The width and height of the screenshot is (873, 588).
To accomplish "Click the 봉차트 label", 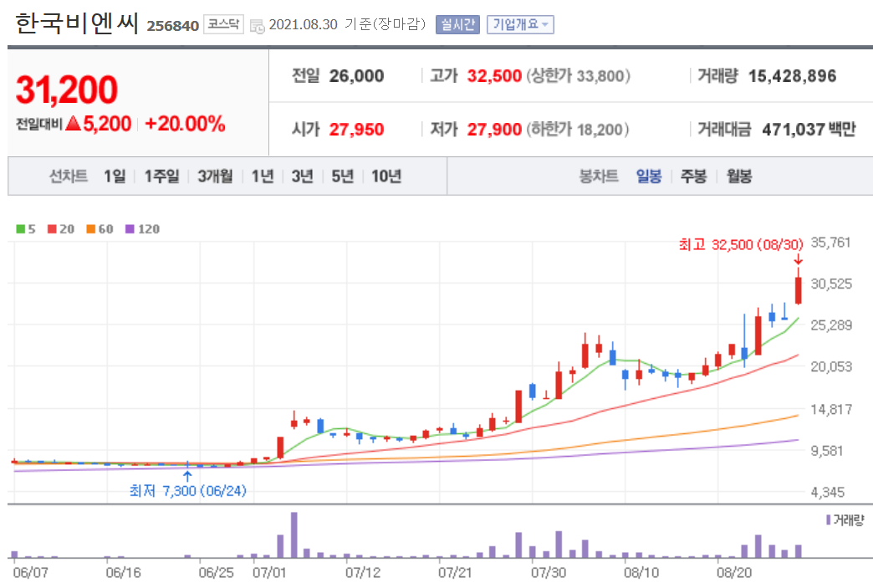I will click(x=599, y=176).
